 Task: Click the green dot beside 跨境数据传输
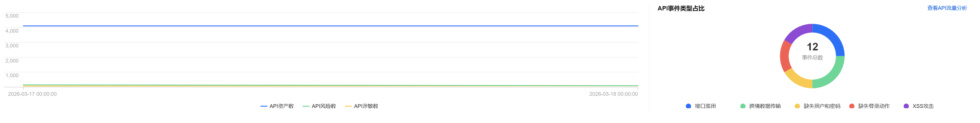point(742,106)
